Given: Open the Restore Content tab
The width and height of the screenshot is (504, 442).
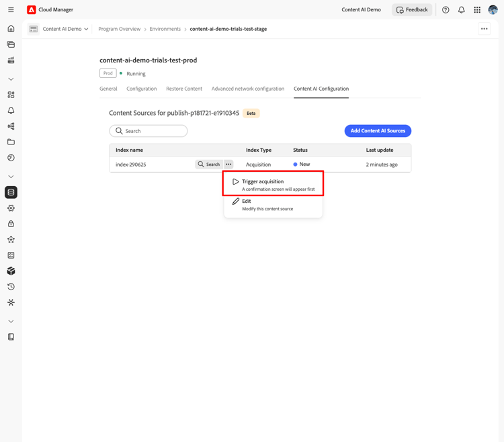Looking at the screenshot, I should click(x=184, y=89).
